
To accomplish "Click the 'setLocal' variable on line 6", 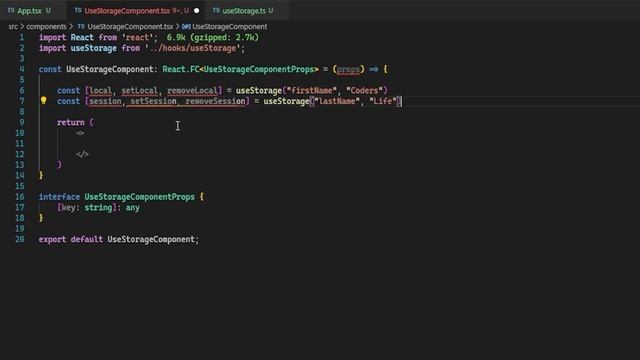I will pos(139,91).
